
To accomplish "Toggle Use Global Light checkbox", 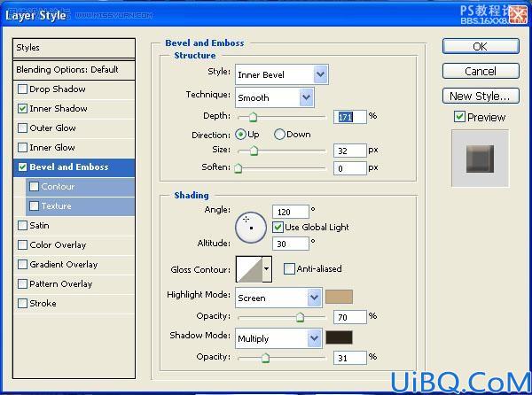I will coord(278,227).
